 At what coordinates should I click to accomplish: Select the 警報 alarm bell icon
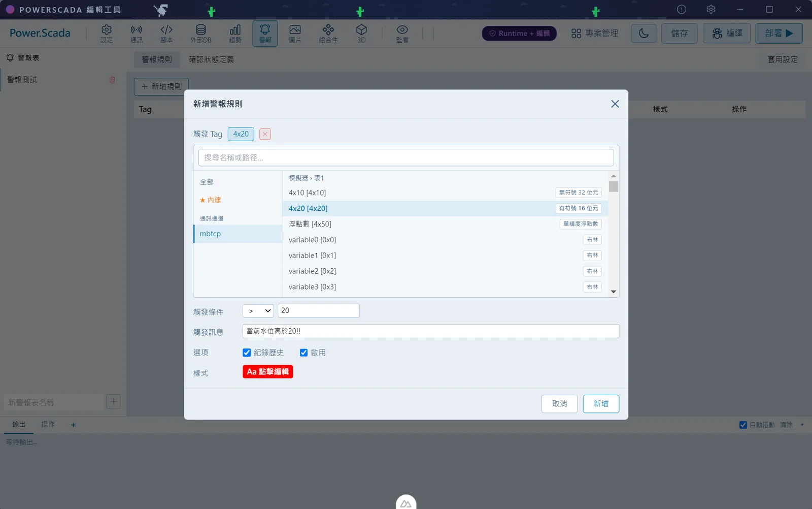(265, 34)
